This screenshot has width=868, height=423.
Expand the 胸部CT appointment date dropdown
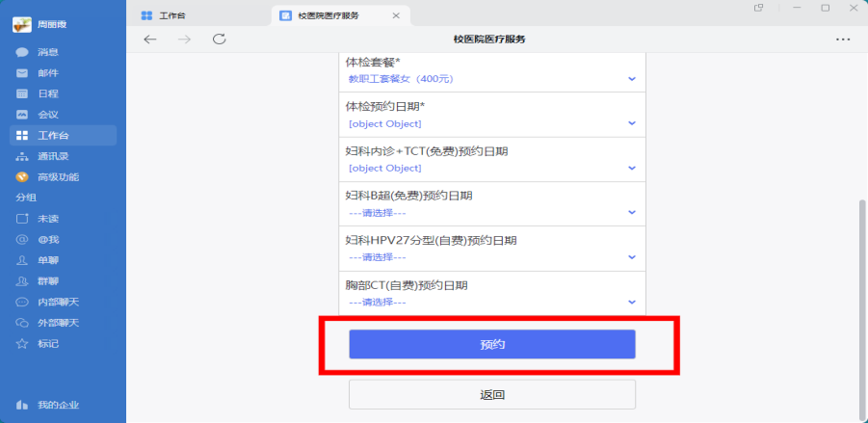491,302
